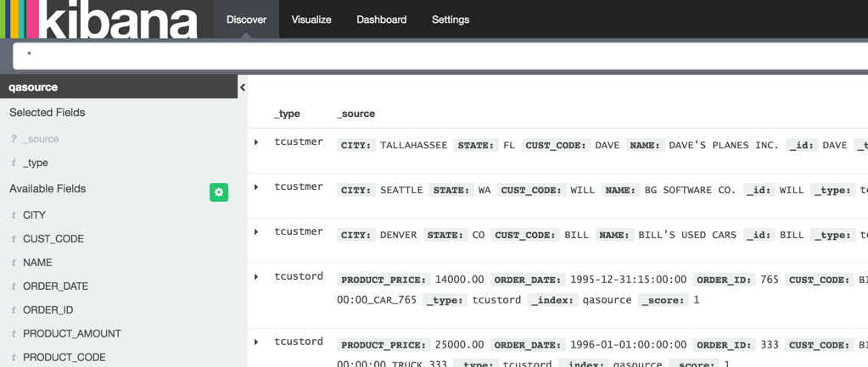Click the _type column header

[287, 114]
